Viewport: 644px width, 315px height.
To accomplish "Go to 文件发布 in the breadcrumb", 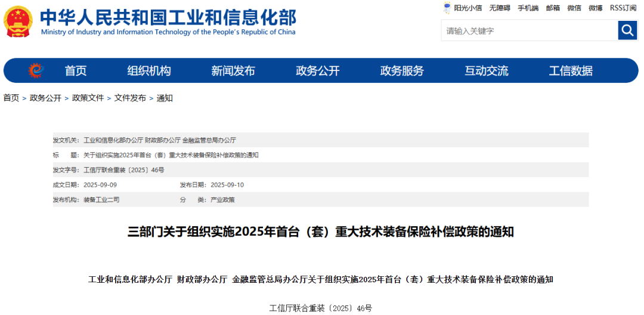I will [130, 98].
